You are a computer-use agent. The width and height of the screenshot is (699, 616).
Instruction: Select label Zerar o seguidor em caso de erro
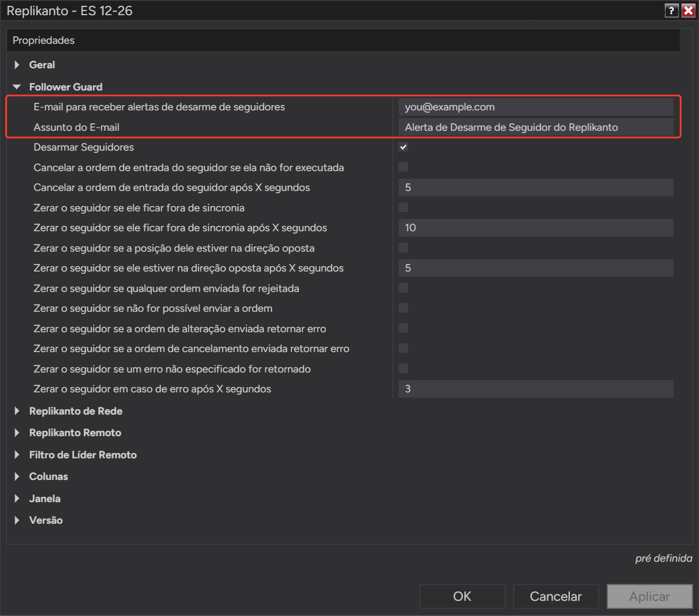coord(152,389)
